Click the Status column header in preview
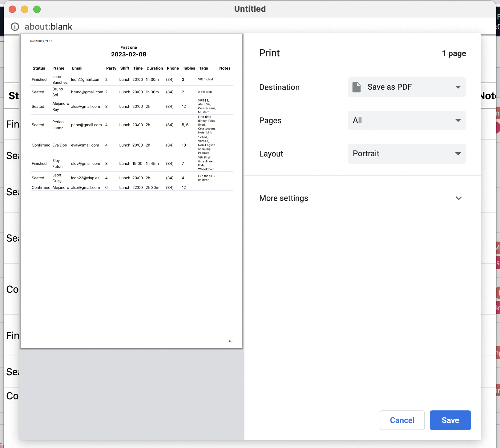The height and width of the screenshot is (448, 500). coord(39,68)
